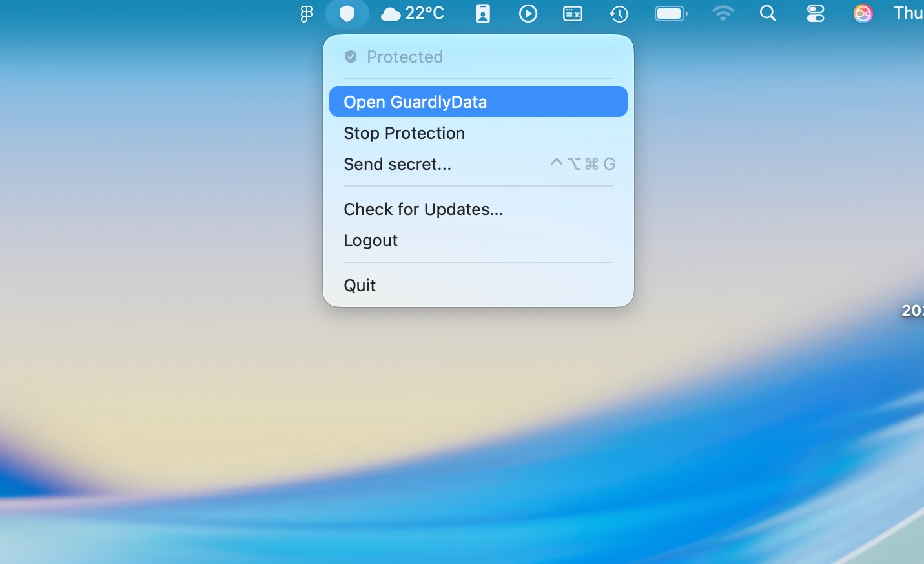
Task: Open Spotlight search
Action: [x=768, y=14]
